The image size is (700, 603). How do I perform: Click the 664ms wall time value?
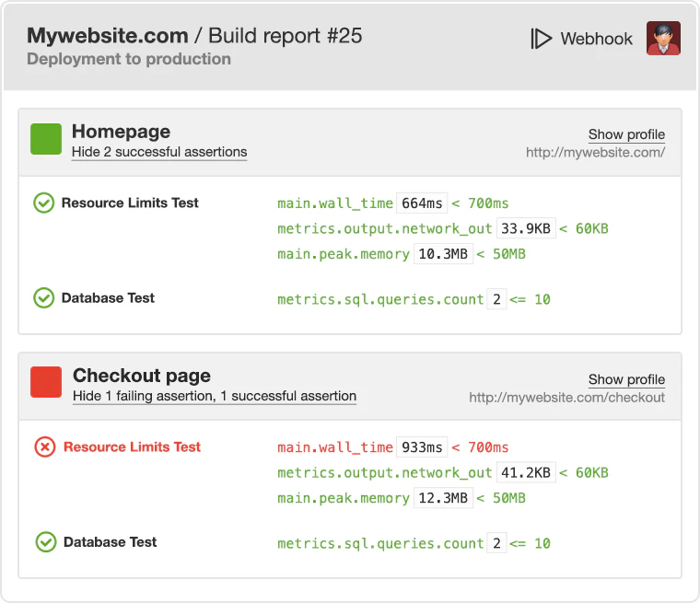422,203
